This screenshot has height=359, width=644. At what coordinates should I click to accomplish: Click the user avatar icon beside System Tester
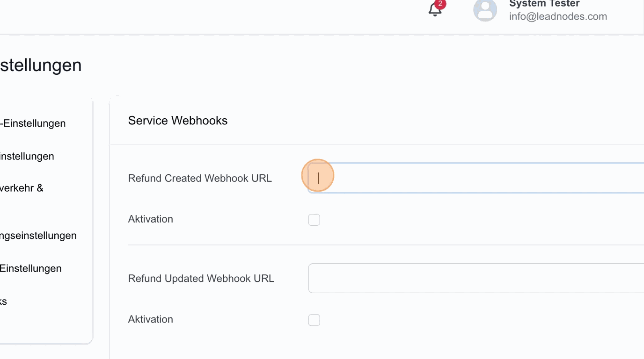click(x=485, y=10)
